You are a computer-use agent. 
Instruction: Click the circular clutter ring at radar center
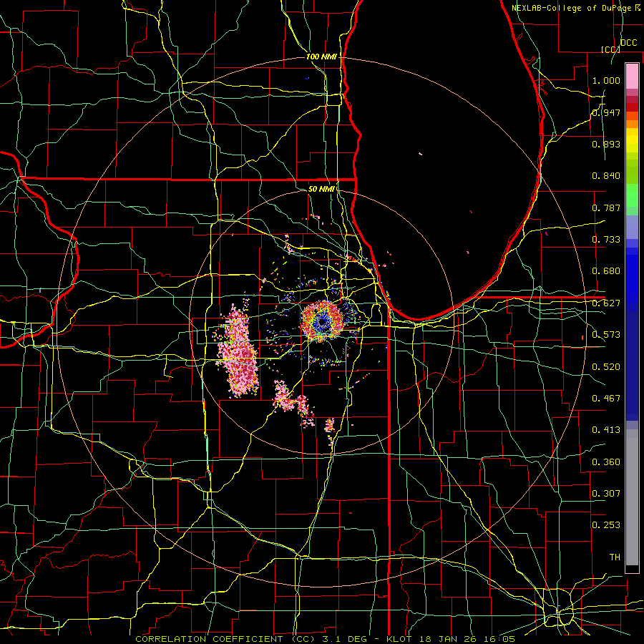(x=322, y=321)
